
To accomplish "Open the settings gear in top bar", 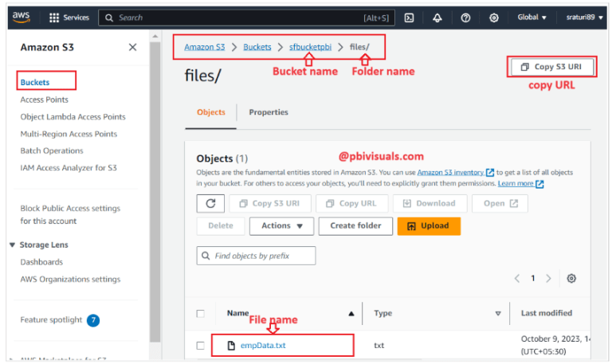I will pyautogui.click(x=494, y=18).
